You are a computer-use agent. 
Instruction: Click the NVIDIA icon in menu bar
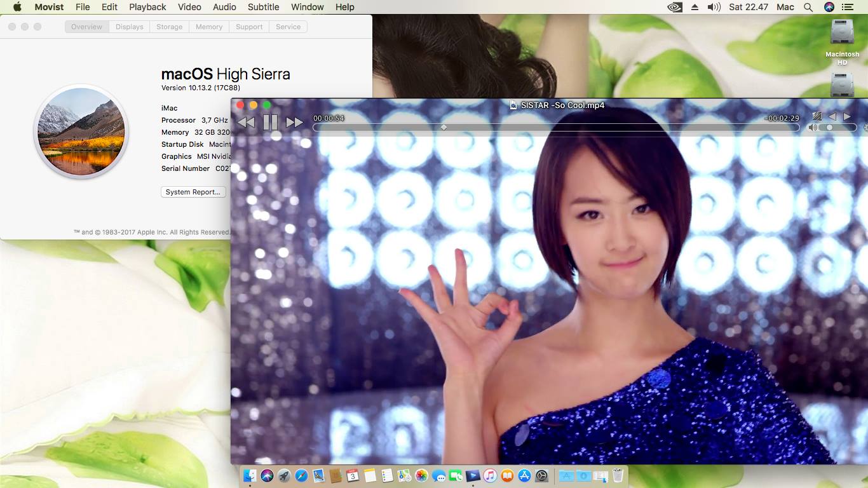675,7
